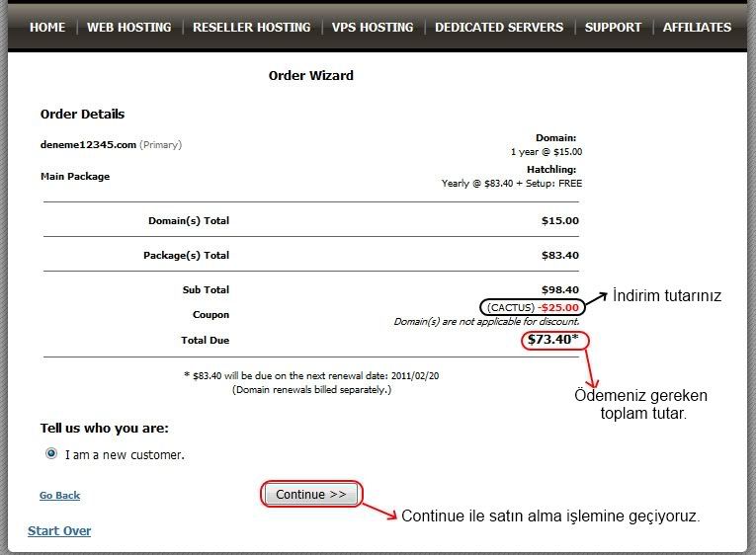Screen dimensions: 756x555
Task: Click the AFFILIATES navigation link
Action: point(697,27)
